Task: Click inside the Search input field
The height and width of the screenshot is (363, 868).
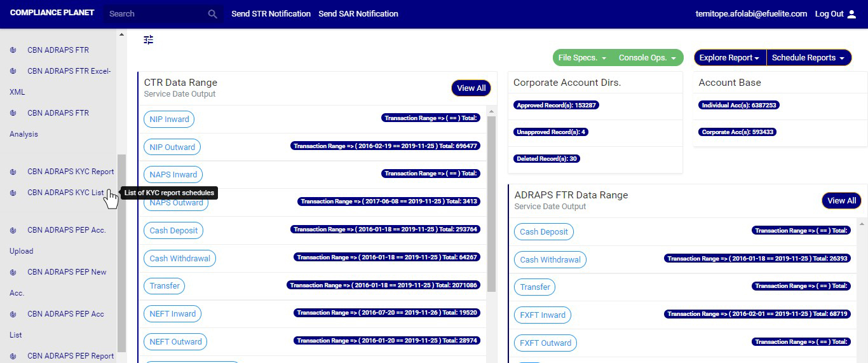Action: [156, 14]
